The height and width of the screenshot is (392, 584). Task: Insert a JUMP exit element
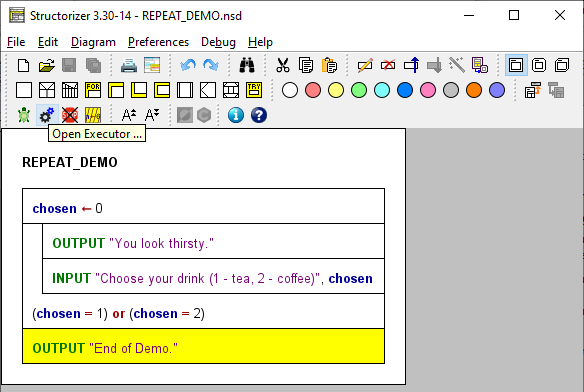(208, 90)
